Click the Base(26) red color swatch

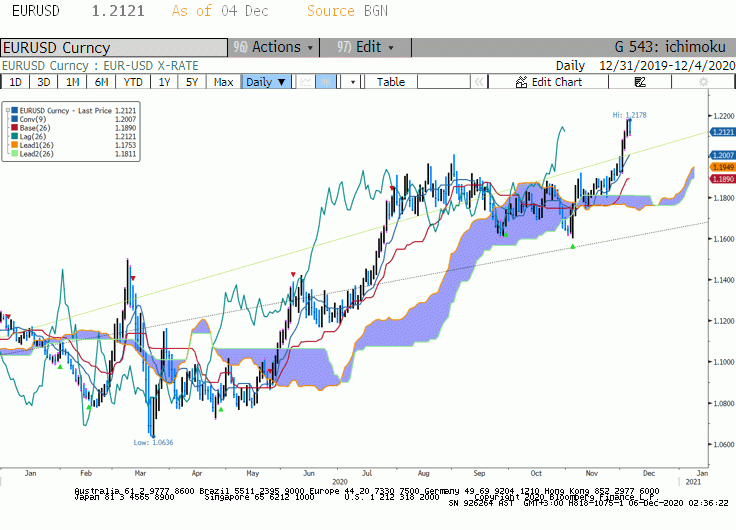click(15, 128)
